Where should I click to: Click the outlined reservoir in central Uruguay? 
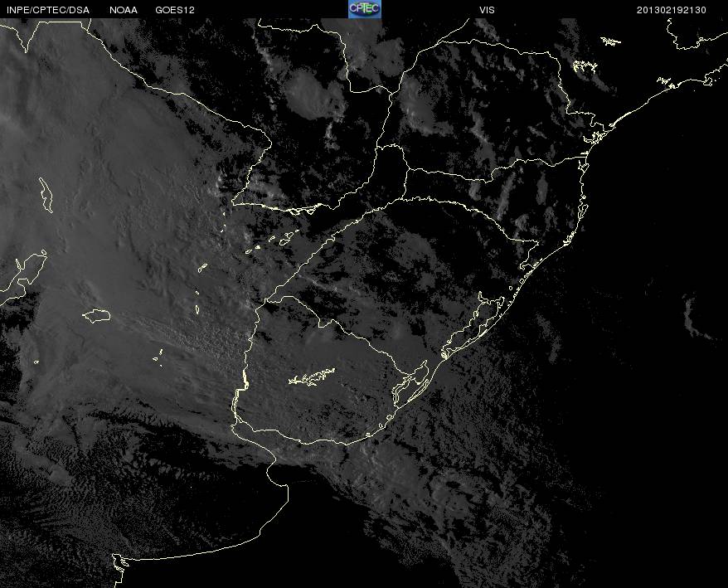coord(312,377)
